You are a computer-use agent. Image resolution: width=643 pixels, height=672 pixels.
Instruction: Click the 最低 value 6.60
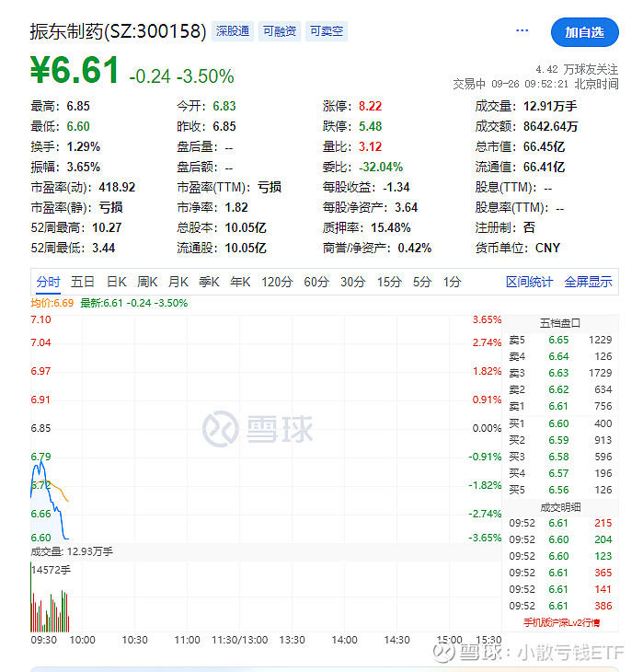78,126
